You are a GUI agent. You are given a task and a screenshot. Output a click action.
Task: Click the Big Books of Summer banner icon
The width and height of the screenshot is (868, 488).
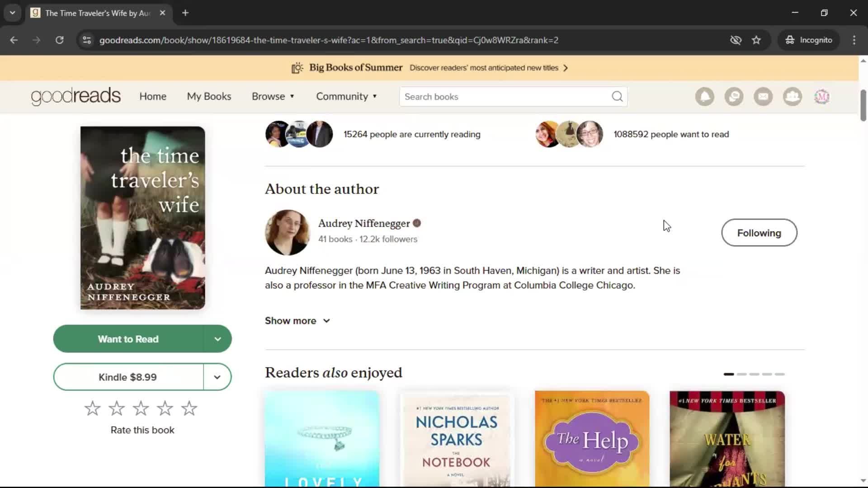[297, 68]
